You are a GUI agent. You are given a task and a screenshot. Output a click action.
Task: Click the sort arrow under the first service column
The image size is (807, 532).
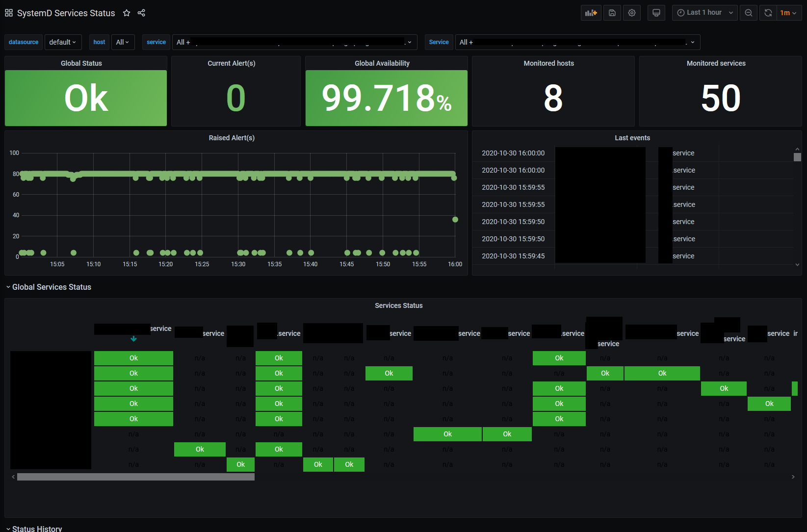(133, 339)
